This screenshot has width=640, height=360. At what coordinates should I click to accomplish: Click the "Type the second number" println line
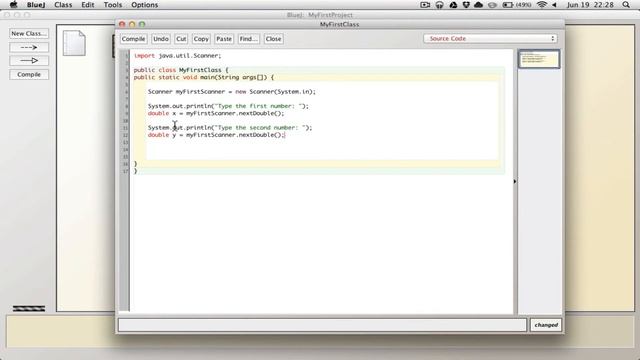click(230, 128)
